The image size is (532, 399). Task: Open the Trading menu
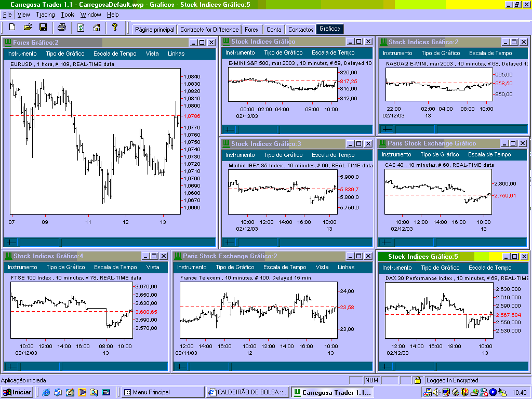[45, 15]
